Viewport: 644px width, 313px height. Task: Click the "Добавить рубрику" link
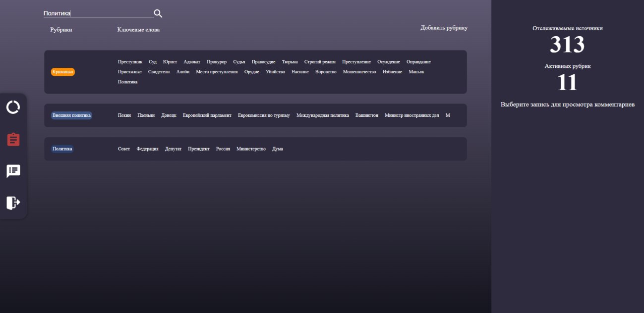coord(444,28)
